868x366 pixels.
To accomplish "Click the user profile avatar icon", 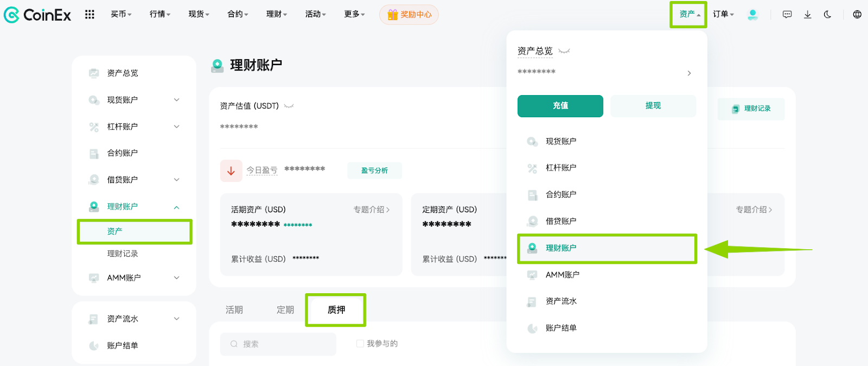I will click(x=752, y=15).
